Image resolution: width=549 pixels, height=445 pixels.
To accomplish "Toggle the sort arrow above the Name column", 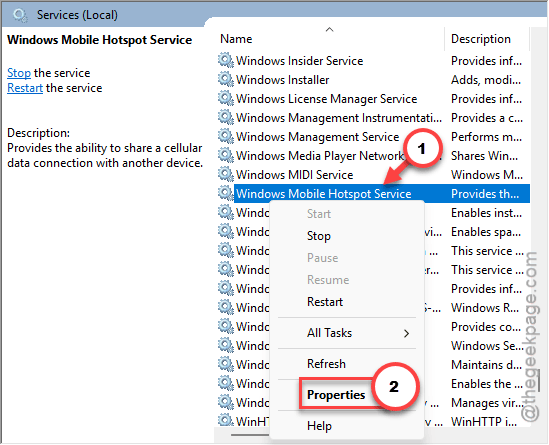I will coord(329,29).
